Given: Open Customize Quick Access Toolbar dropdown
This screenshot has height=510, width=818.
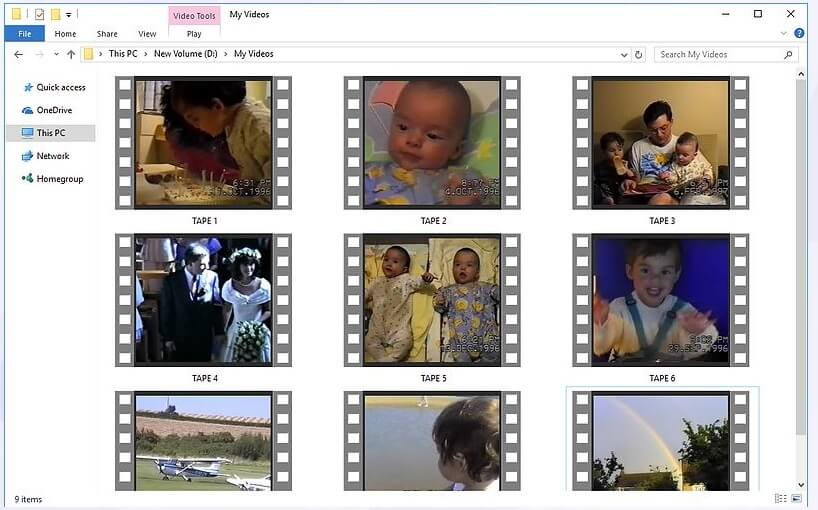Looking at the screenshot, I should pos(68,15).
